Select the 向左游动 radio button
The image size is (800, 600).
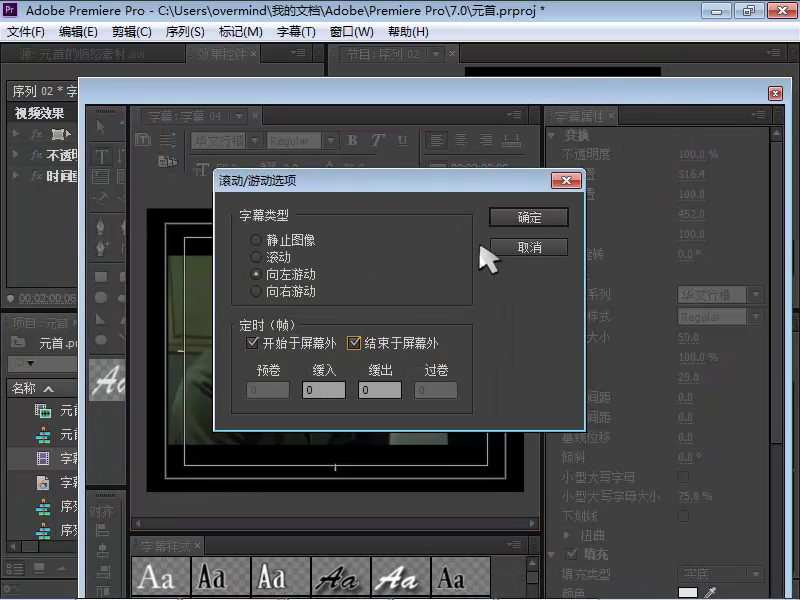(x=256, y=274)
